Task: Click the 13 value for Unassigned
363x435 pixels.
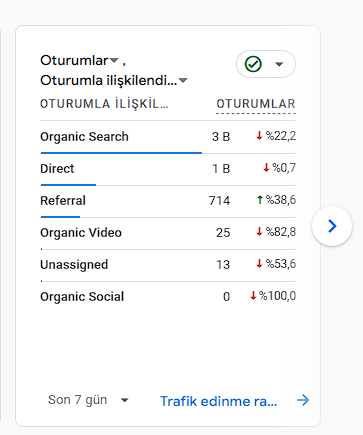Action: tap(223, 265)
